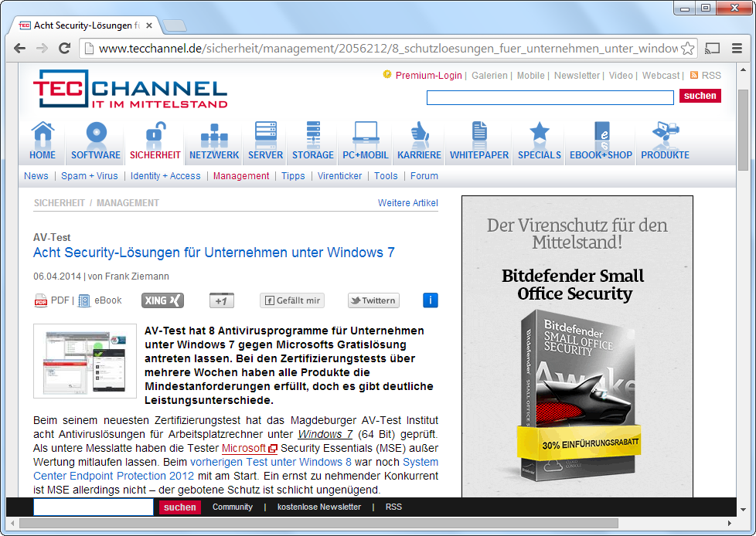
Task: Click the article preview thumbnail image
Action: click(x=84, y=361)
